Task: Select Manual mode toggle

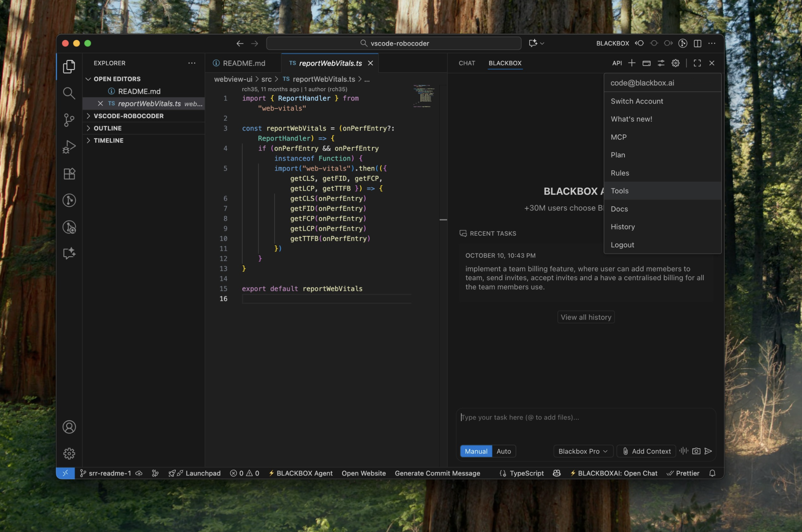Action: pyautogui.click(x=476, y=451)
